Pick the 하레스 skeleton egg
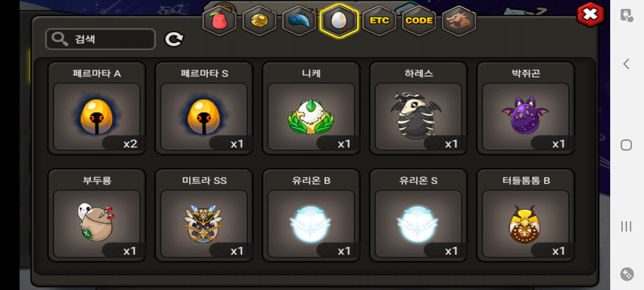 (x=418, y=108)
